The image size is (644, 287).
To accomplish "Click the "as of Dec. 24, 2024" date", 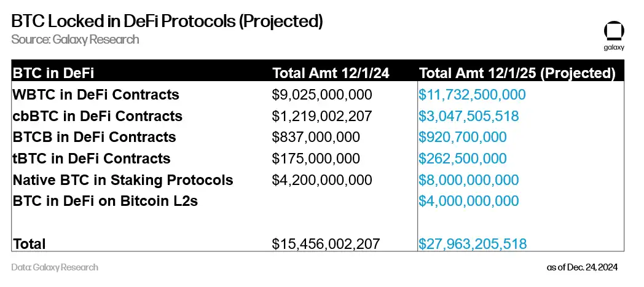I will [582, 267].
